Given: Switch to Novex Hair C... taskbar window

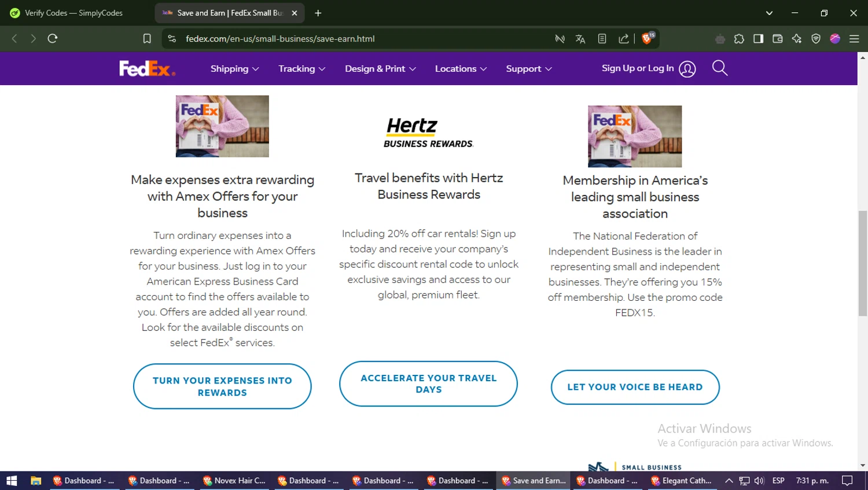Looking at the screenshot, I should [234, 481].
